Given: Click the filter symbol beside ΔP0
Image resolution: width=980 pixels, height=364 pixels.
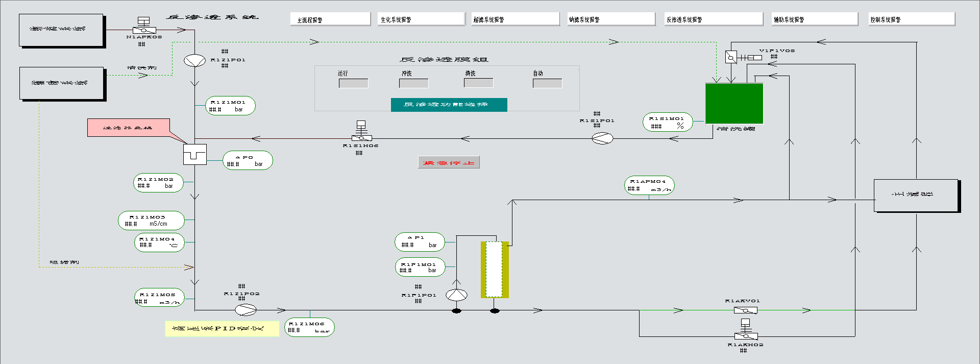Looking at the screenshot, I should (194, 154).
